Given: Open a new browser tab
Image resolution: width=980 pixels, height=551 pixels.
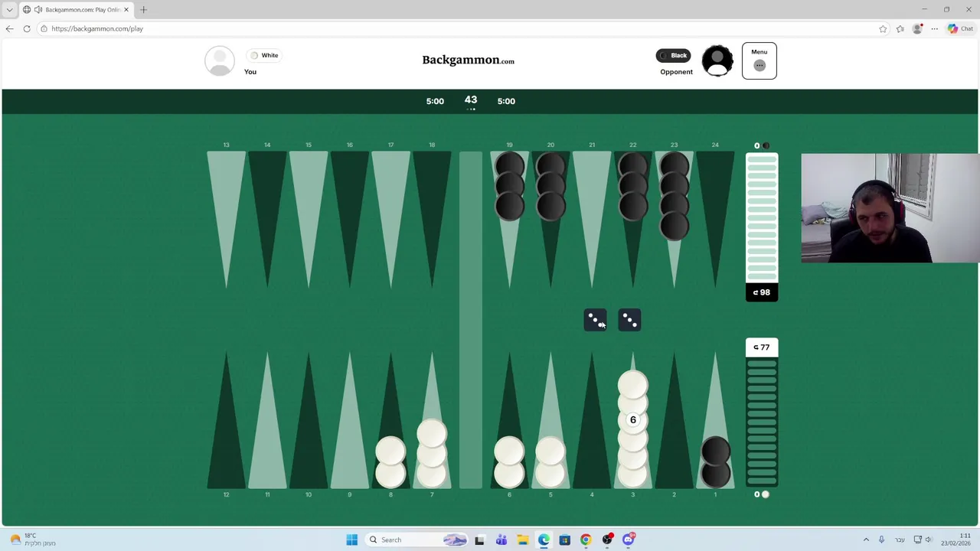Looking at the screenshot, I should click(x=143, y=10).
